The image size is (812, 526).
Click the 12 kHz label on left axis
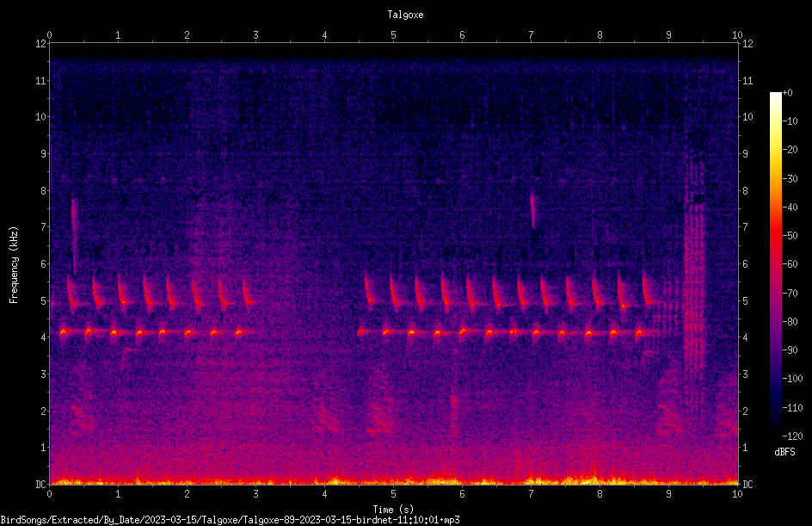[41, 44]
